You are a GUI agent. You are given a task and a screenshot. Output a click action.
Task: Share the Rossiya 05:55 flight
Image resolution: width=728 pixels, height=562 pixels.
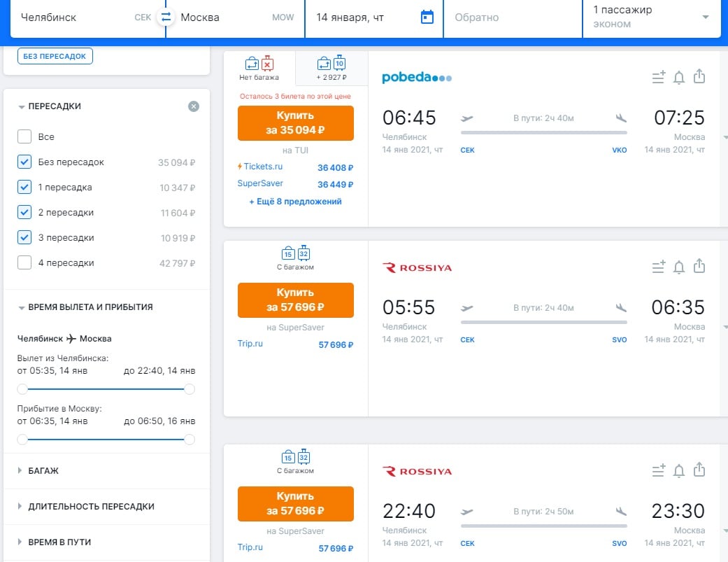coord(699,266)
